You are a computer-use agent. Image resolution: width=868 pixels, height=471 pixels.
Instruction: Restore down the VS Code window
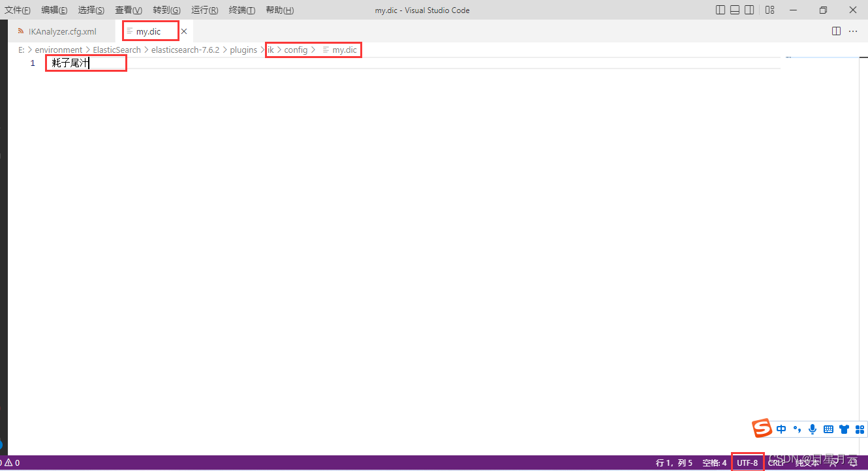pyautogui.click(x=824, y=10)
